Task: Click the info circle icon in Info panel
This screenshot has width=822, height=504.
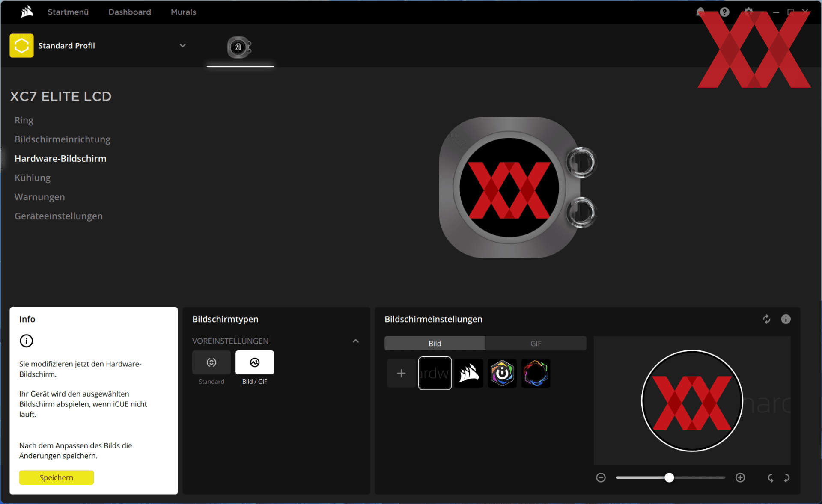Action: point(26,341)
